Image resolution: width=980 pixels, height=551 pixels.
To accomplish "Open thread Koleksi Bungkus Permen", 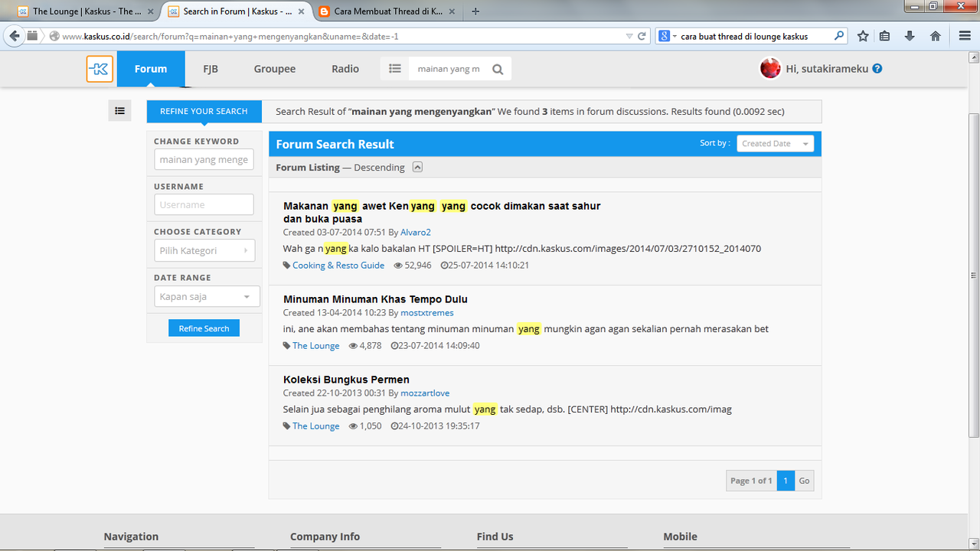I will click(346, 380).
